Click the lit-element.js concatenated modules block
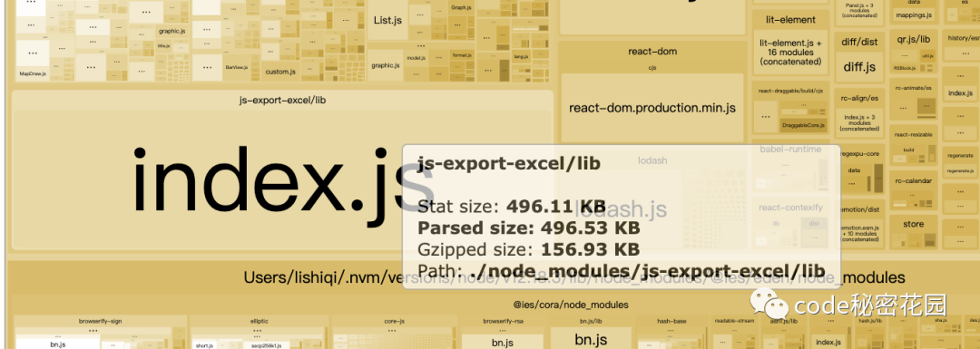Image resolution: width=980 pixels, height=349 pixels. click(x=790, y=53)
